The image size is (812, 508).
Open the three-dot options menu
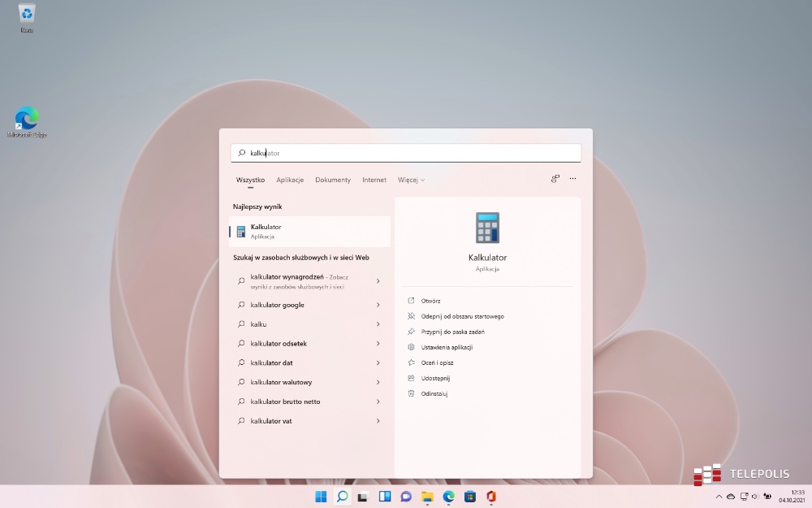(x=572, y=179)
